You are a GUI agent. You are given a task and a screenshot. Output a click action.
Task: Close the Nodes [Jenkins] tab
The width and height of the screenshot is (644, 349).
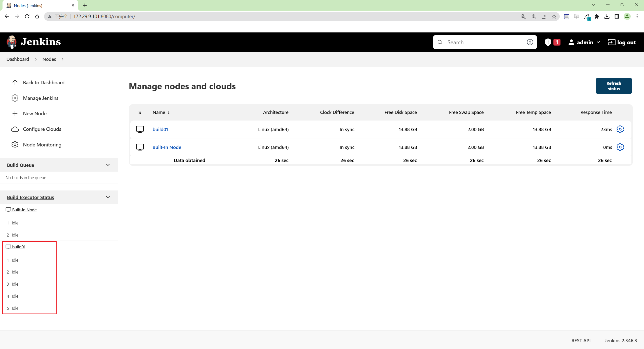(x=73, y=5)
